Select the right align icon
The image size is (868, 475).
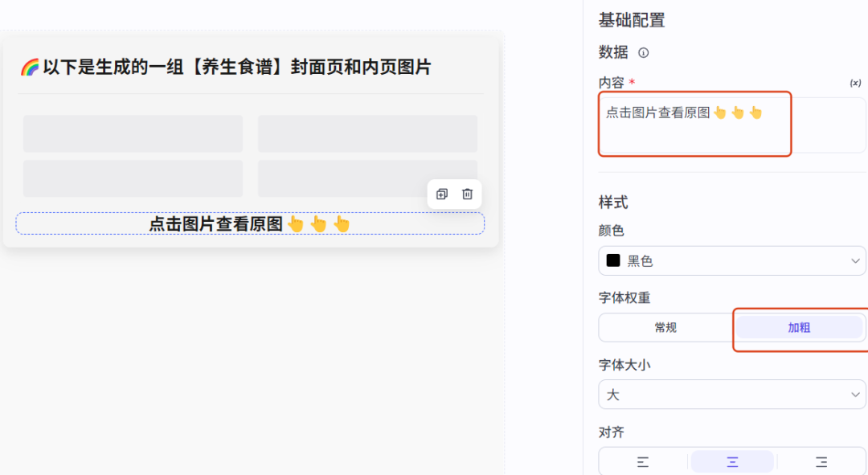coord(821,461)
